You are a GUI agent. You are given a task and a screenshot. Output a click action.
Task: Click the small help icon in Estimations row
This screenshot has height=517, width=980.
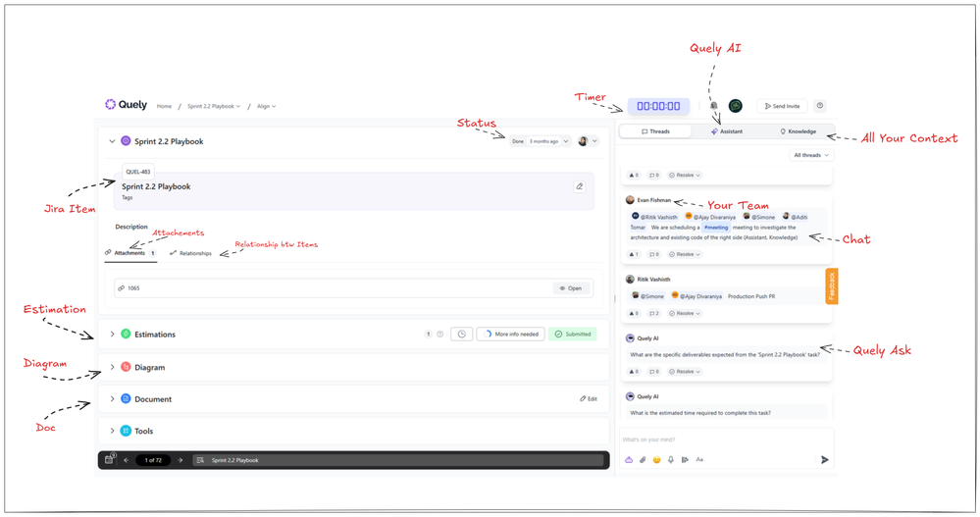(x=440, y=334)
